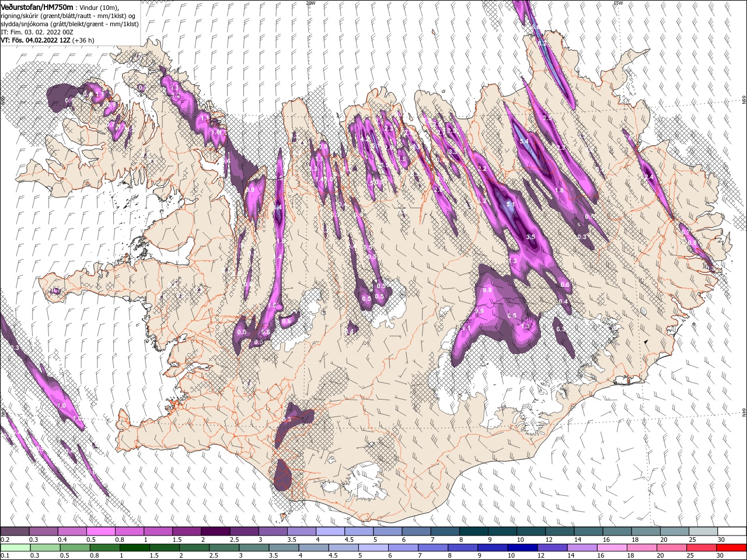Viewport: 747px width, 560px height.
Task: Select snow legend swatch labelled 18
Action: [646, 531]
